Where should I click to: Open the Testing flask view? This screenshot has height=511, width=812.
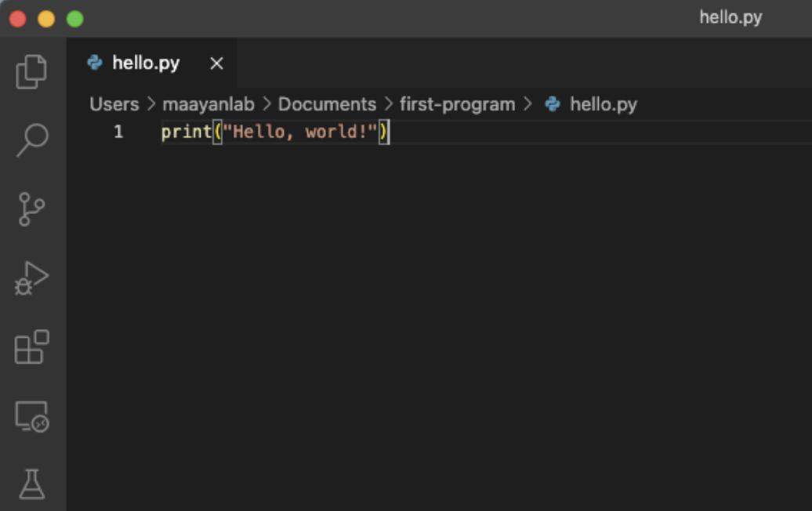tap(32, 484)
